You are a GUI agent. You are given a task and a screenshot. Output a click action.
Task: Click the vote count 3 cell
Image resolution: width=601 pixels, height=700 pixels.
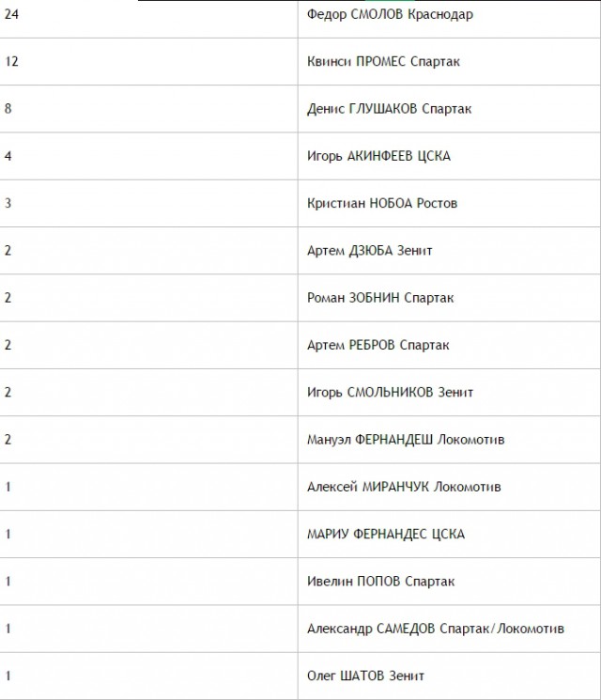pos(148,204)
